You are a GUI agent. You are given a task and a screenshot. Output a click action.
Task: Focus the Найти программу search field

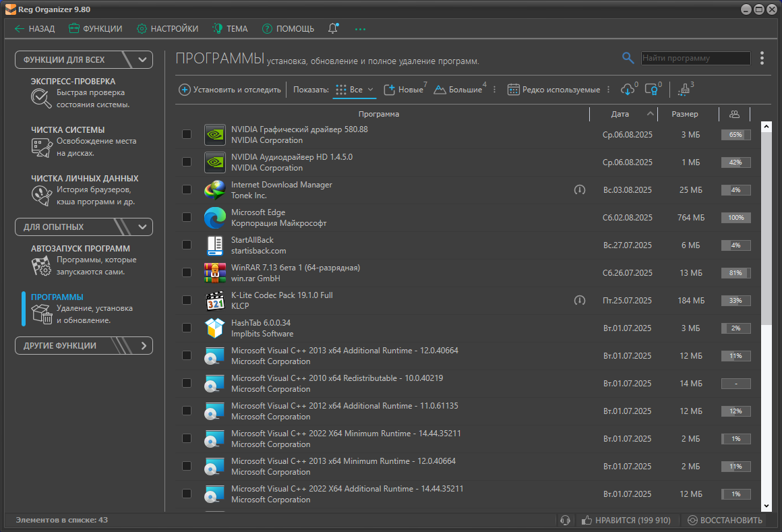click(x=696, y=58)
